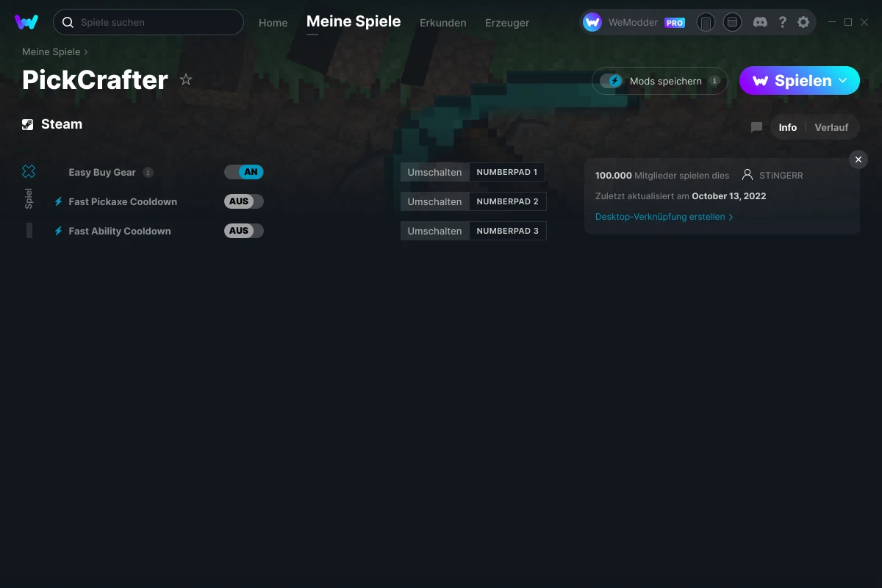Click the author STiNGERR user icon
Image resolution: width=882 pixels, height=588 pixels.
coord(747,175)
